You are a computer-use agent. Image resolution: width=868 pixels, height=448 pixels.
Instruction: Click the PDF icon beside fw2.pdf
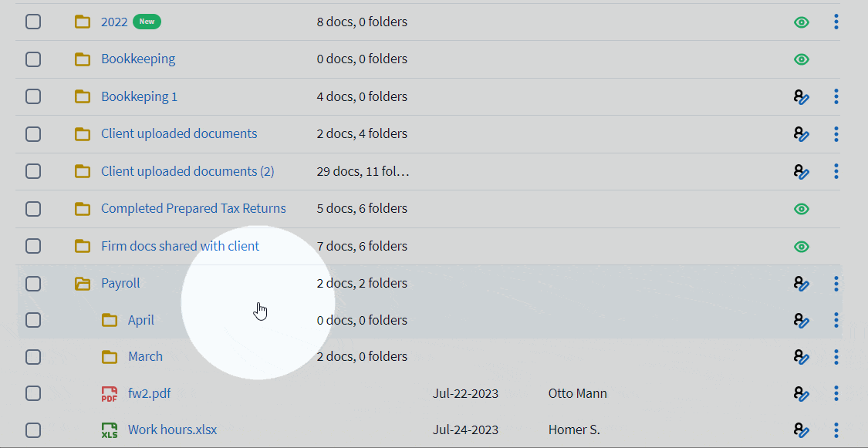coord(110,394)
